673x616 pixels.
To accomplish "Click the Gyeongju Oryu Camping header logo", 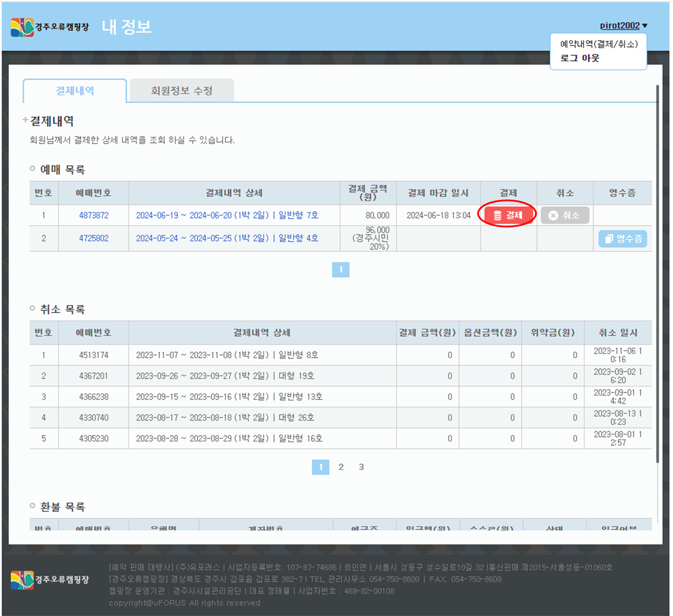I will 49,27.
